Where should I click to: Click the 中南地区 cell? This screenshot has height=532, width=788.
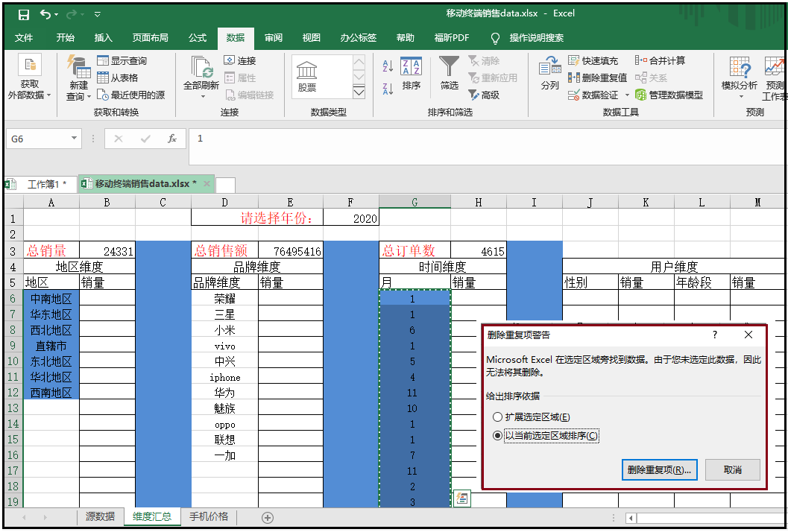(x=51, y=298)
